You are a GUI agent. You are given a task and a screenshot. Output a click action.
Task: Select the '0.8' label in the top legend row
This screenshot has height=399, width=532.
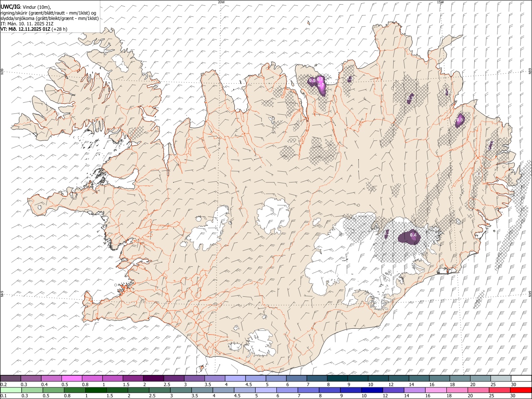[85, 384]
